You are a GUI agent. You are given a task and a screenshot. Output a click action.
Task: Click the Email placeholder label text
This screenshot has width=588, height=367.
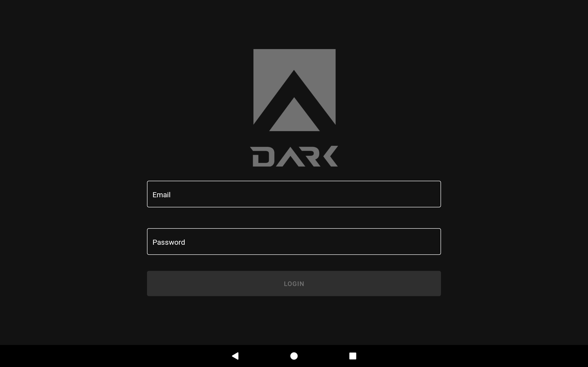tap(161, 195)
